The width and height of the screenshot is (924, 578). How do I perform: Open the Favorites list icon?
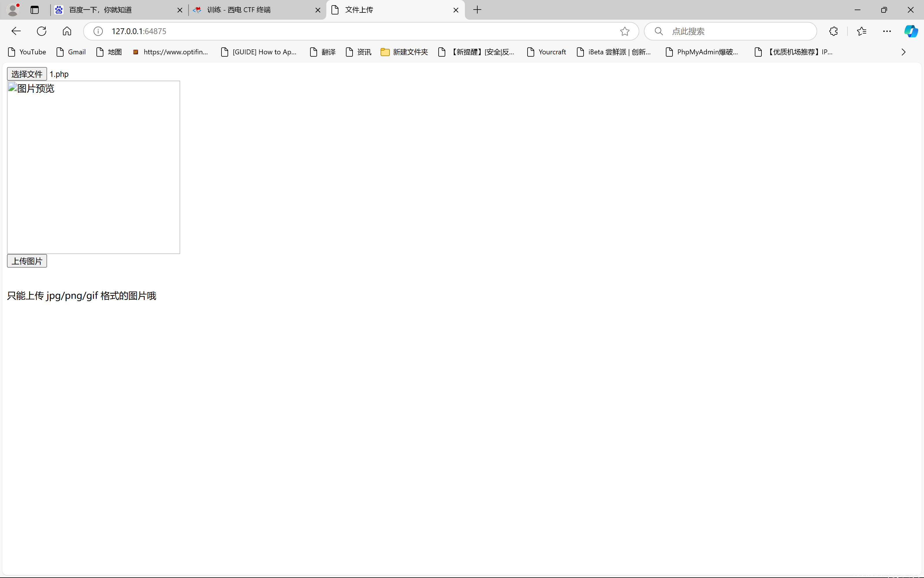(x=862, y=31)
